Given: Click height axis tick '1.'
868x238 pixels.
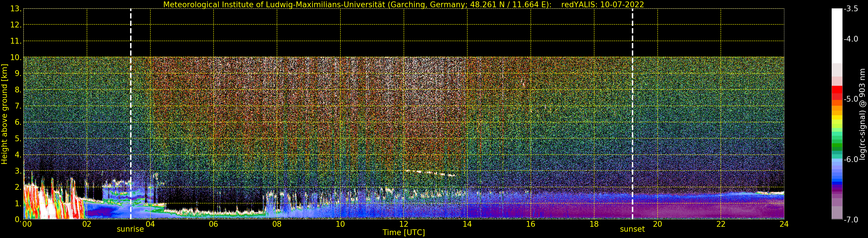Looking at the screenshot, I should coord(18,203).
